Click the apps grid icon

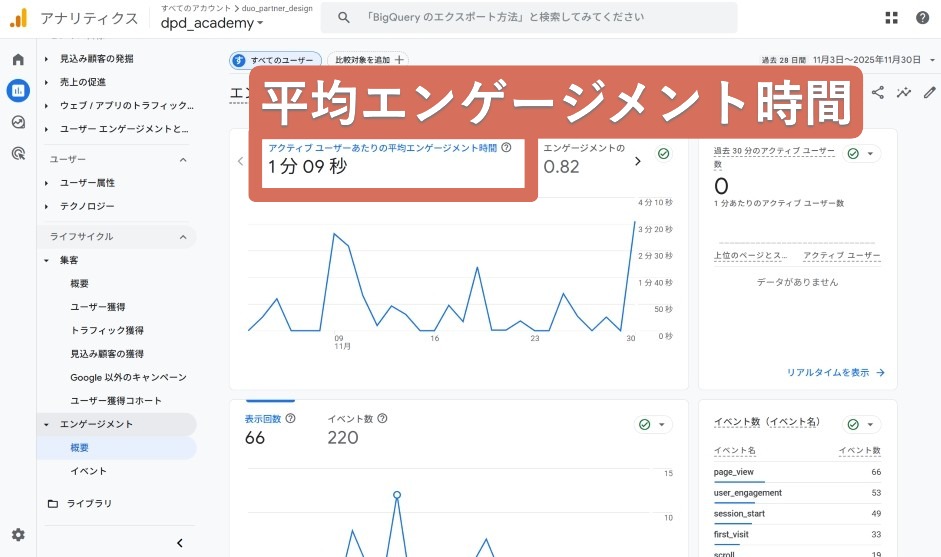892,18
